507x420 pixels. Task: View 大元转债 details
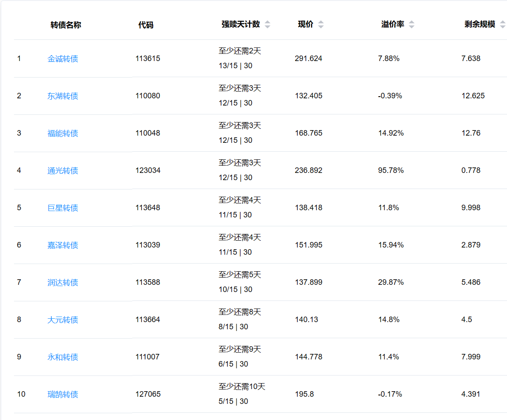click(x=63, y=320)
